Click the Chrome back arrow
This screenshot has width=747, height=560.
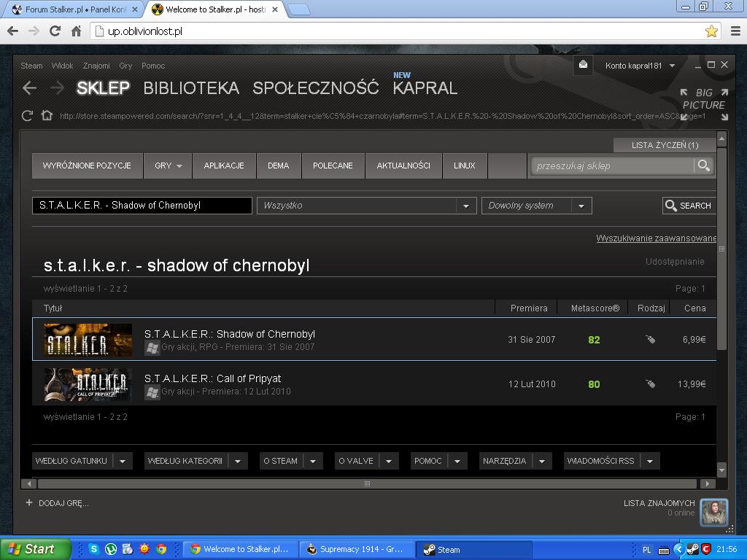click(13, 31)
